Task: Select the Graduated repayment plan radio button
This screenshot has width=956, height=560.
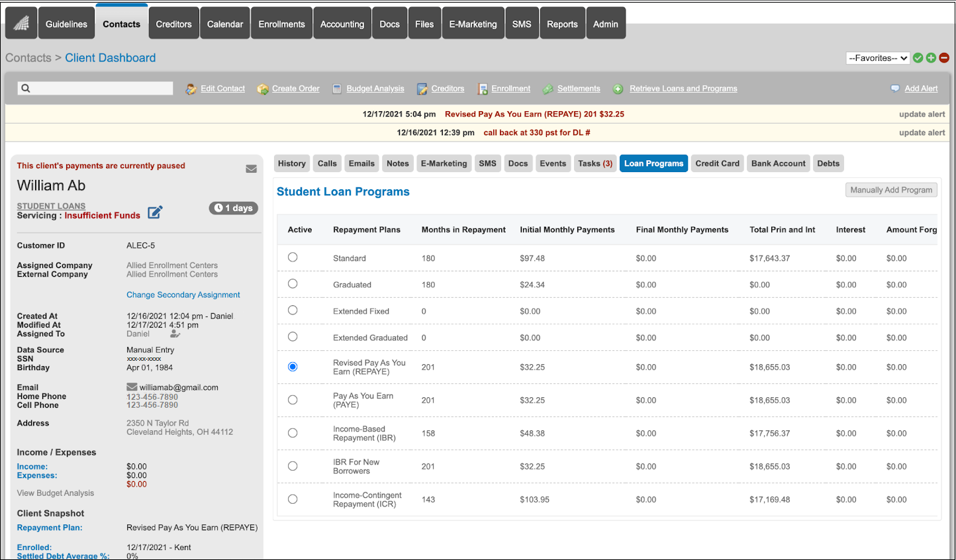Action: click(x=293, y=284)
